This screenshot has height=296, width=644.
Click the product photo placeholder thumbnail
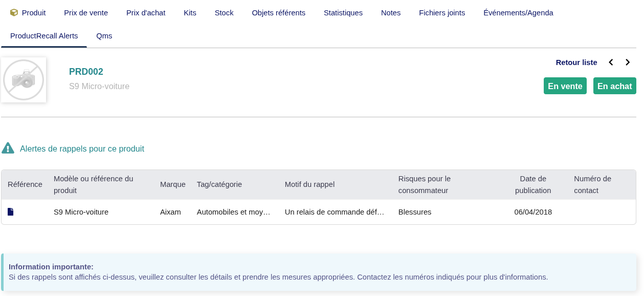[24, 80]
